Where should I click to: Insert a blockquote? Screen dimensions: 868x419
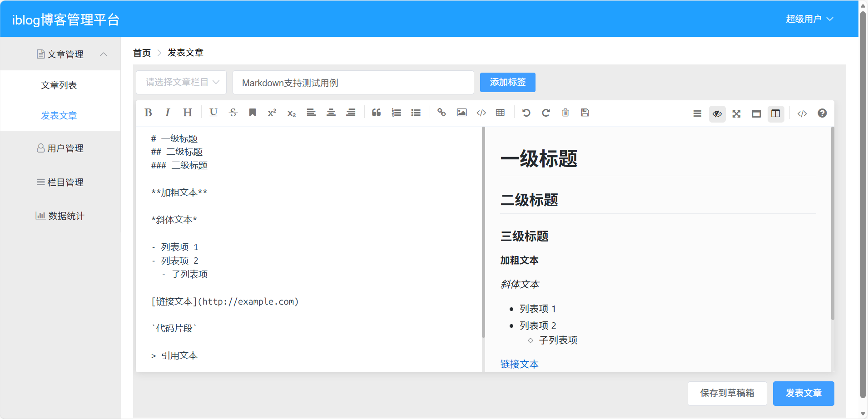point(377,113)
